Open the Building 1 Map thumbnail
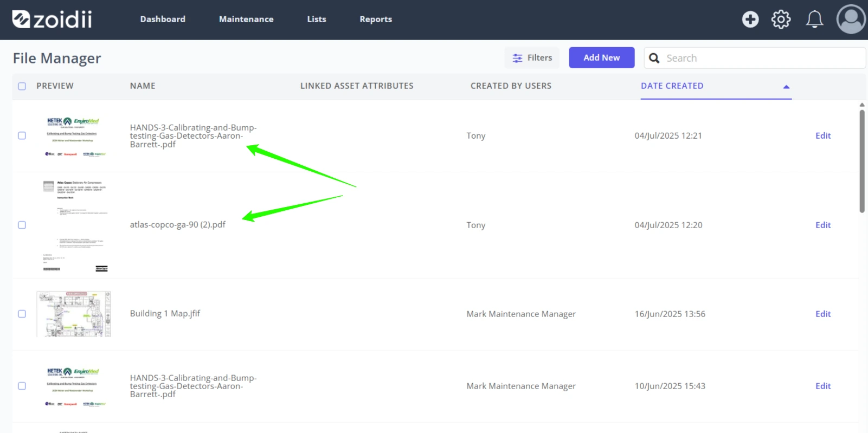The image size is (868, 433). [74, 314]
